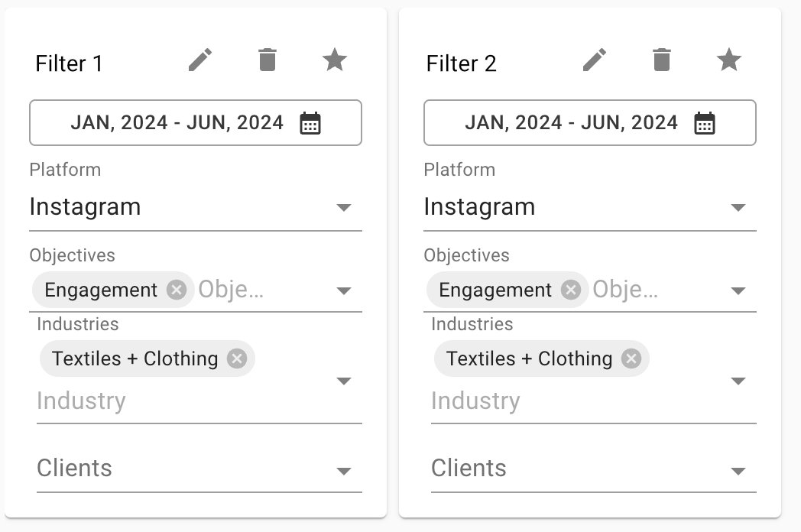
Task: Expand the Platform Instagram dropdown in Filter 1
Action: click(x=196, y=207)
